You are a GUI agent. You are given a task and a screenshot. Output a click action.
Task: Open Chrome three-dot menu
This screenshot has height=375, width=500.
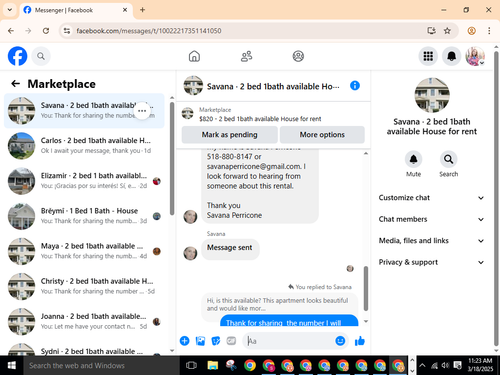tap(489, 31)
